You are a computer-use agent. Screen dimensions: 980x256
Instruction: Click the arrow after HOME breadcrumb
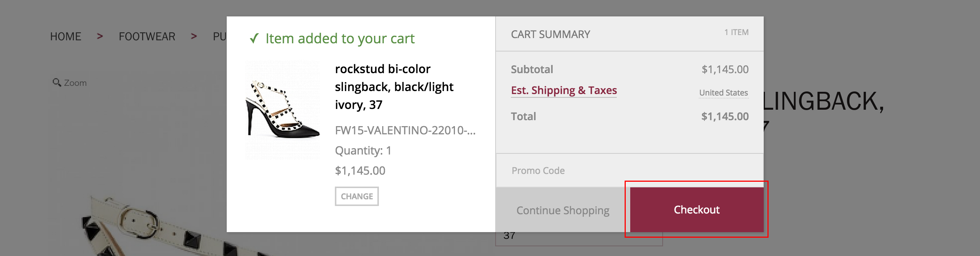pyautogui.click(x=100, y=36)
